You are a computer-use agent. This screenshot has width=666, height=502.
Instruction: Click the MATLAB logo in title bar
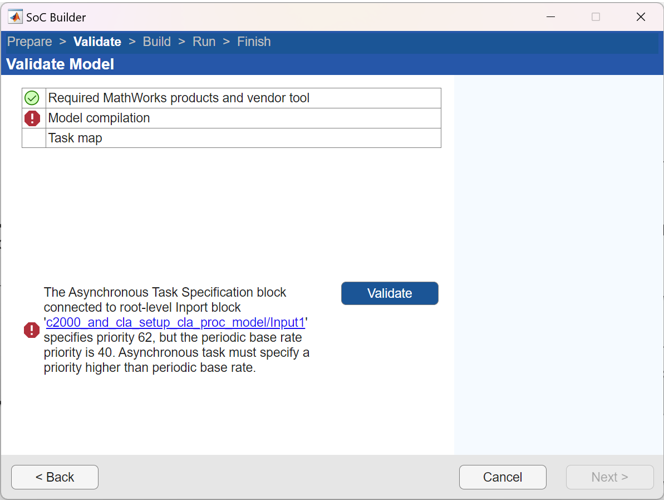(15, 17)
